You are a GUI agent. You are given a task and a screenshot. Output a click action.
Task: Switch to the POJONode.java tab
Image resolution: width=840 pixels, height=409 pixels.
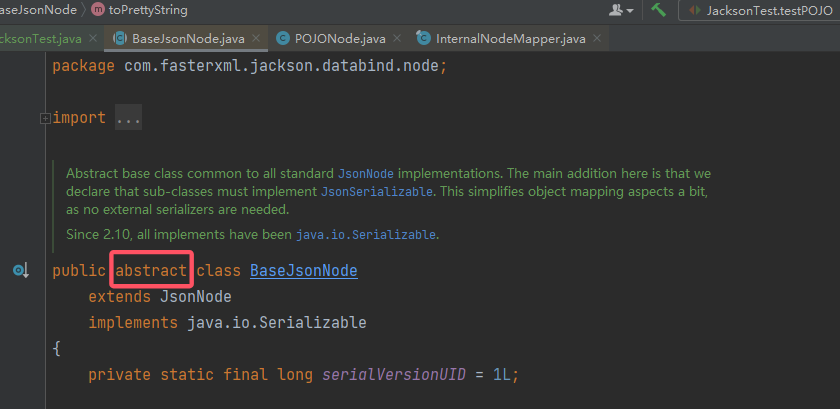(x=339, y=40)
